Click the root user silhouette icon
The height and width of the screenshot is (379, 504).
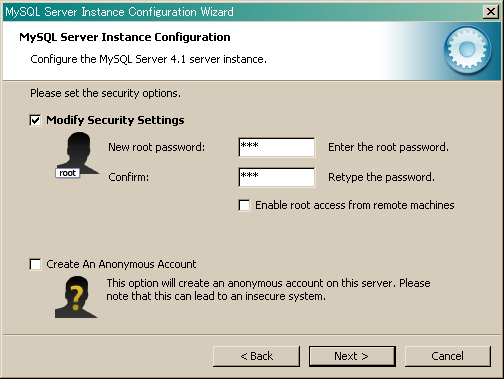[x=78, y=153]
